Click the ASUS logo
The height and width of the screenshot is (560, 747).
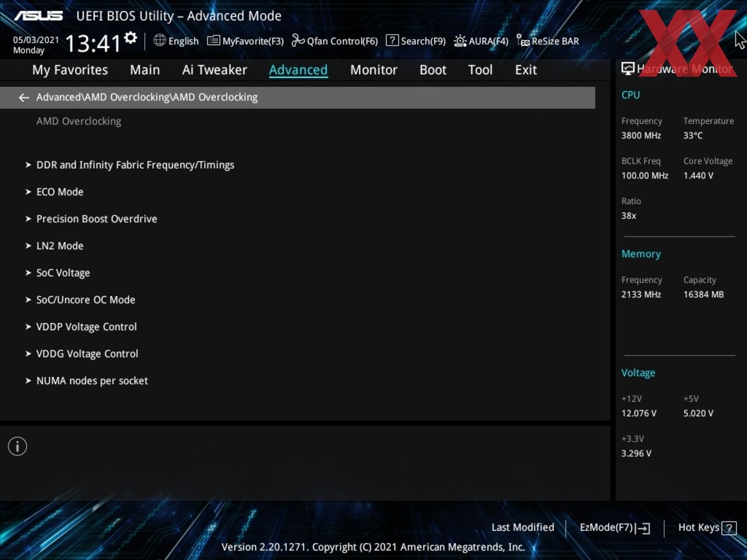pos(38,16)
